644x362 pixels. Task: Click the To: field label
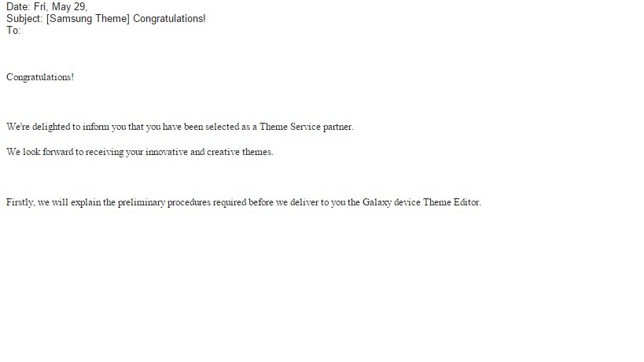(13, 31)
